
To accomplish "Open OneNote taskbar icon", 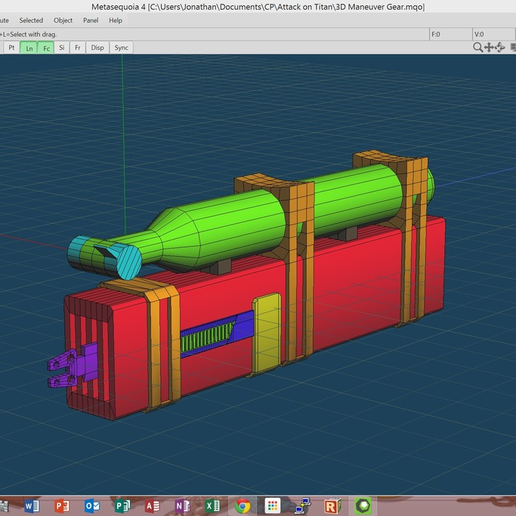I will 182,506.
